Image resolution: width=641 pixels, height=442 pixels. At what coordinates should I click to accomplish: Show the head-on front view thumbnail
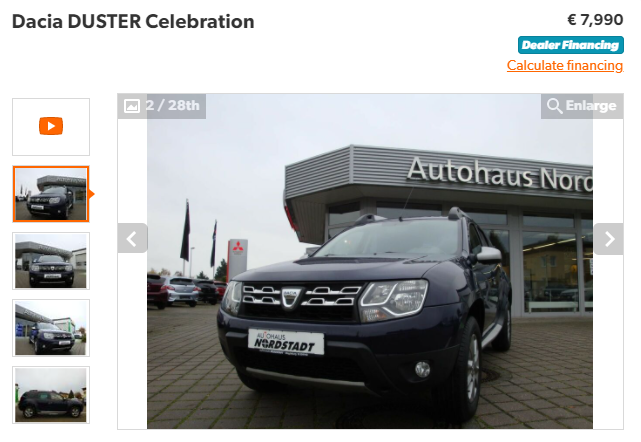pyautogui.click(x=51, y=261)
